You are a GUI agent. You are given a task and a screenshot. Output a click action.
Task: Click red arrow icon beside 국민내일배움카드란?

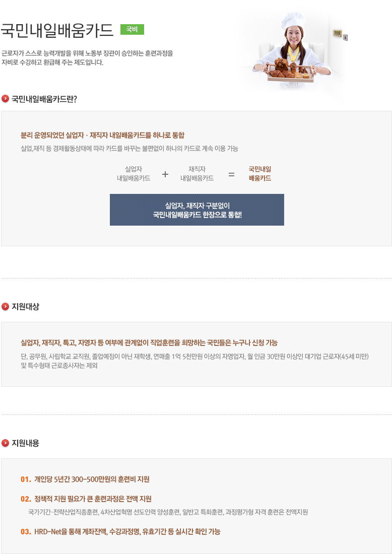click(6, 99)
